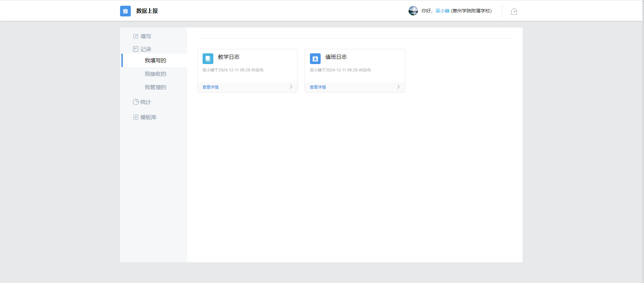
Task: Open the 值班日志 card title
Action: point(336,57)
